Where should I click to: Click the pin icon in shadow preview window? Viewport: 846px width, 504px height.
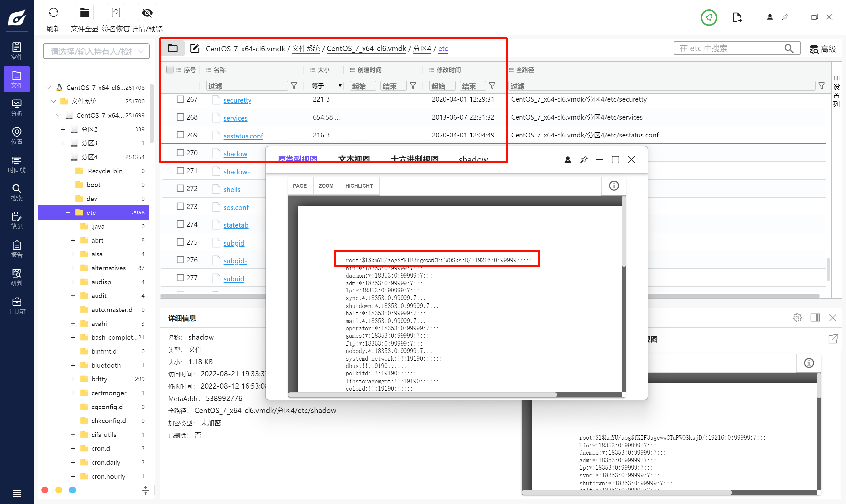tap(584, 160)
